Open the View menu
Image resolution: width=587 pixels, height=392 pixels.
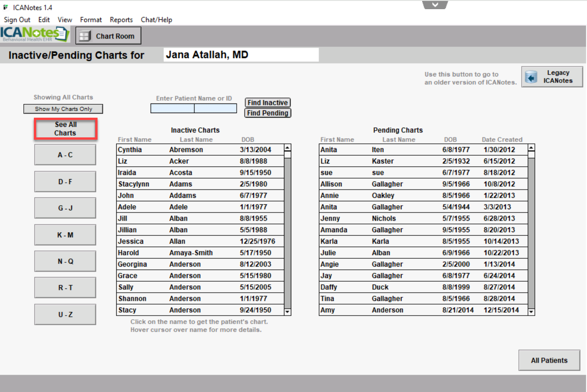coord(65,20)
